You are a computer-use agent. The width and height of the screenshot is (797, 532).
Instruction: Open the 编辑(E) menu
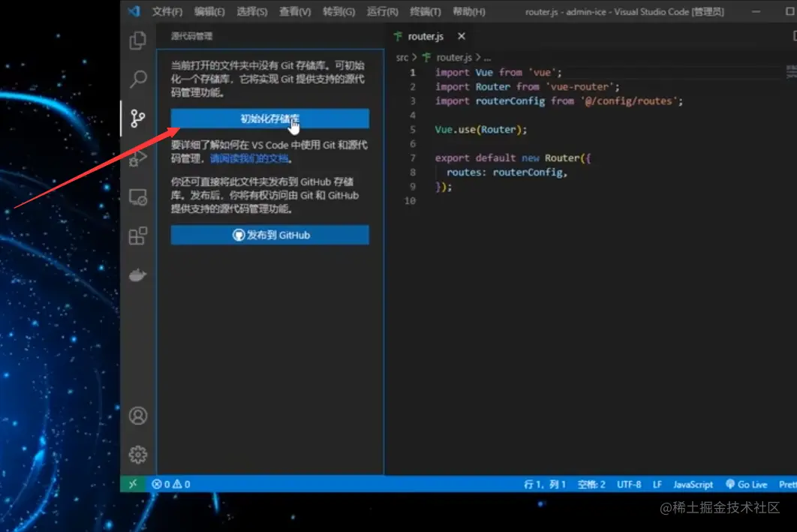(x=209, y=12)
